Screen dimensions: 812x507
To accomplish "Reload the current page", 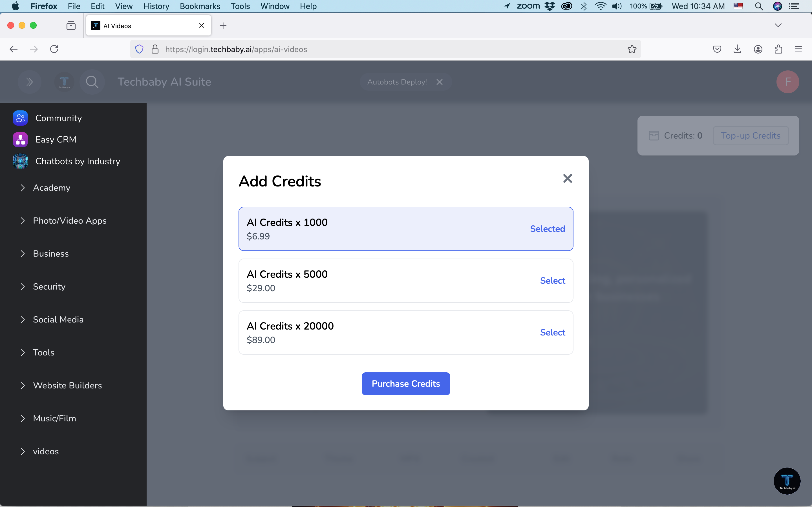I will coord(54,49).
